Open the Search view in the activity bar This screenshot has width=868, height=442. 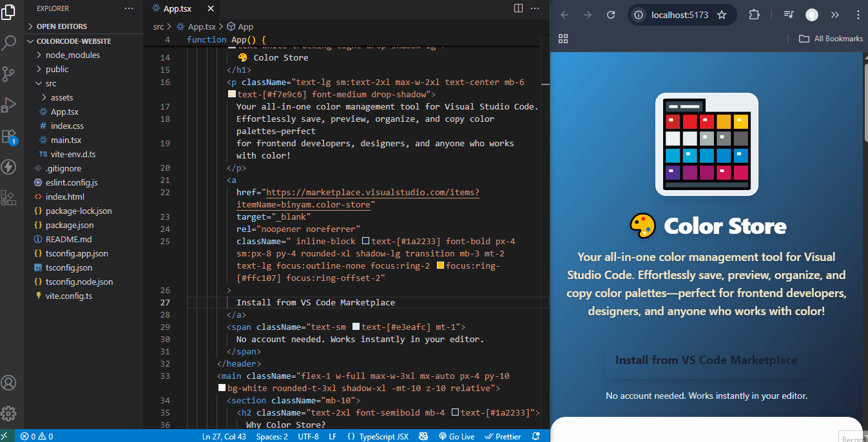pos(8,43)
